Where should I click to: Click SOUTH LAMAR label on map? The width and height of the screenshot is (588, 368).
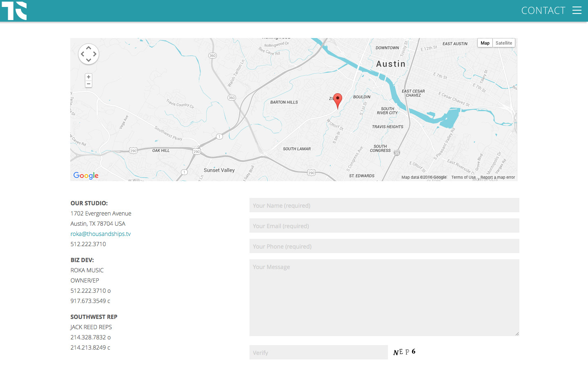pos(297,149)
